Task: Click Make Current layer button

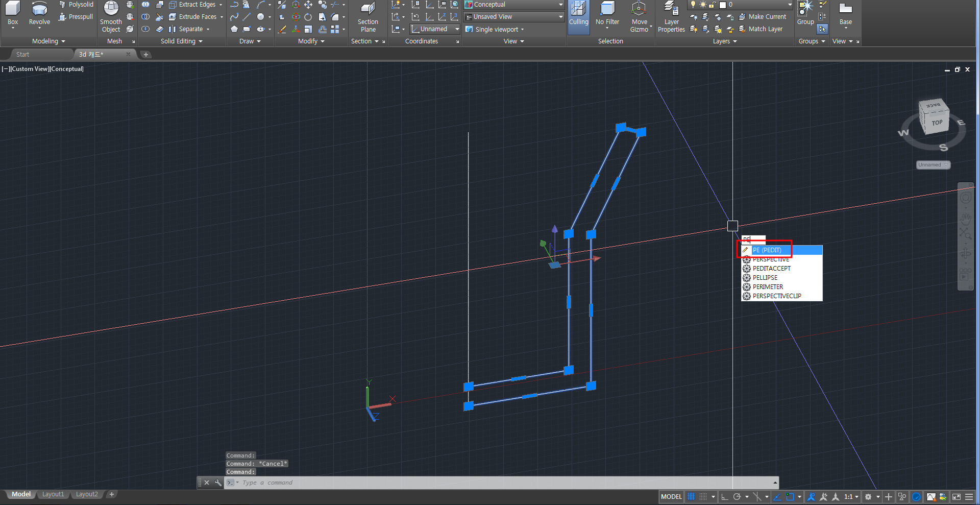Action: 763,17
